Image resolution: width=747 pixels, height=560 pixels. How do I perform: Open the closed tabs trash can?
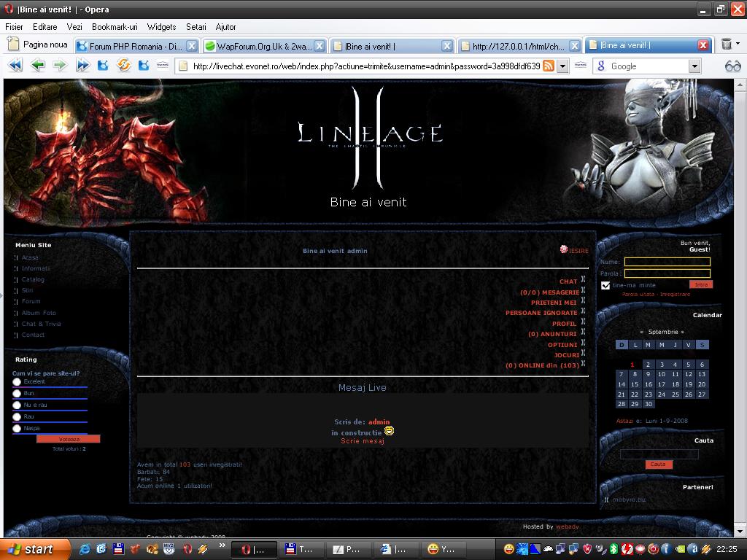727,44
